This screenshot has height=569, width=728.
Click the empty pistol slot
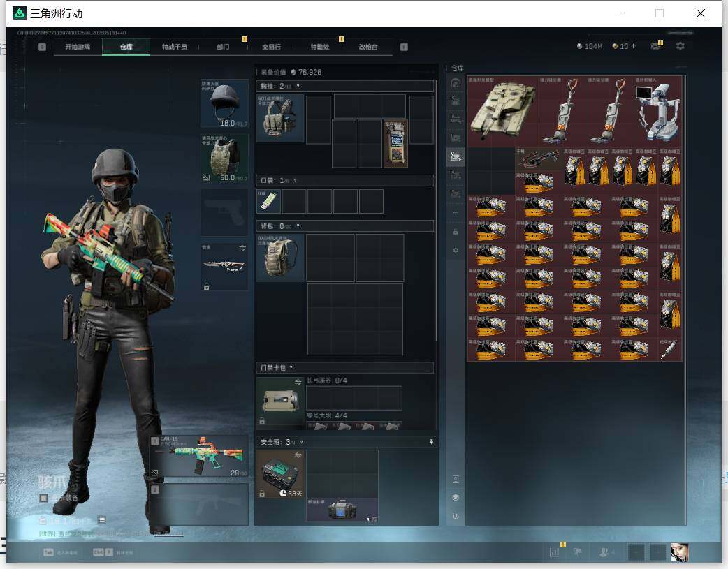[225, 212]
